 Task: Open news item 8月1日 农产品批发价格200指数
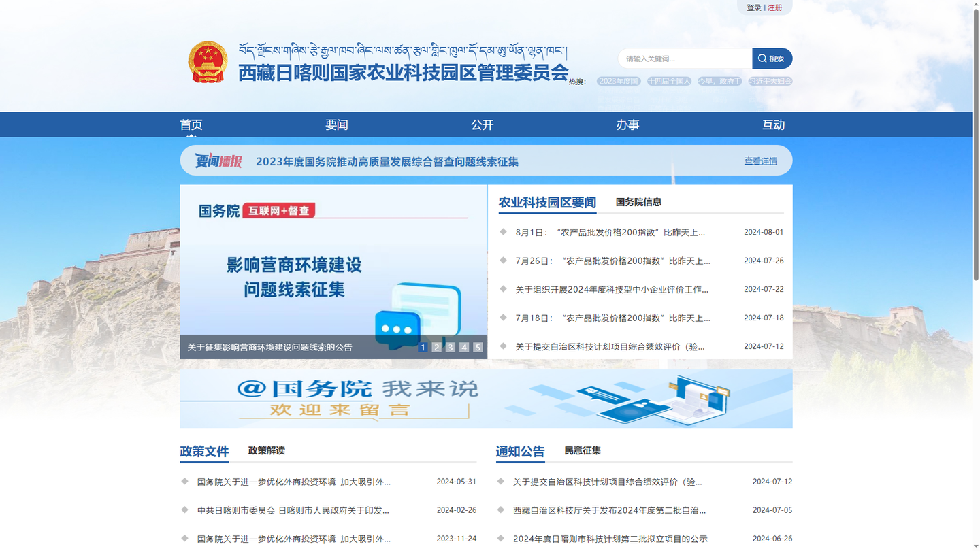point(610,232)
